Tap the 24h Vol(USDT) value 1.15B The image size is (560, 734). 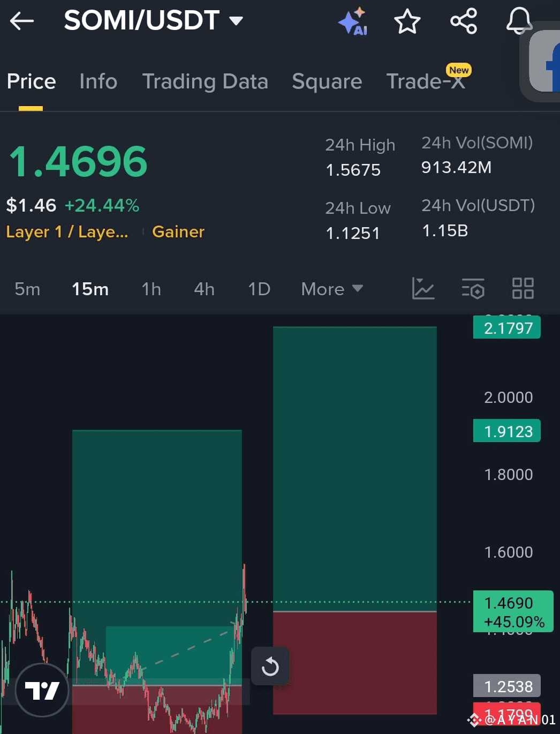(x=445, y=231)
